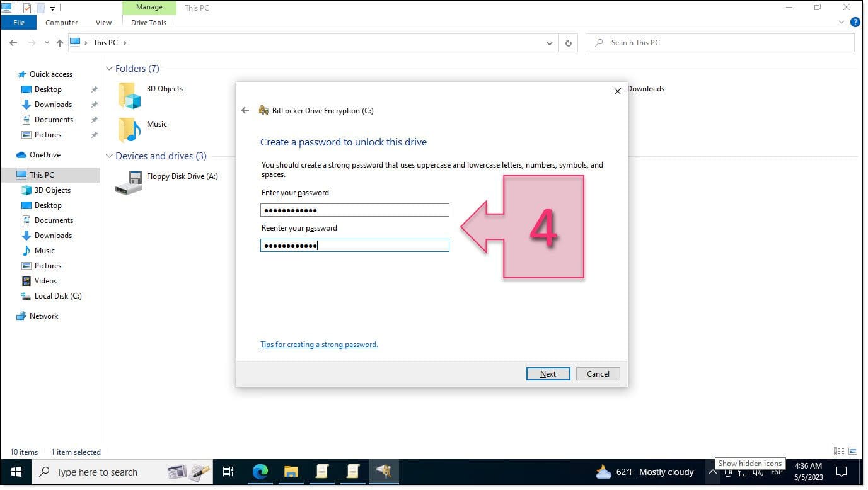This screenshot has height=490, width=868.
Task: Expand the ribbon with the chevron
Action: tap(842, 22)
